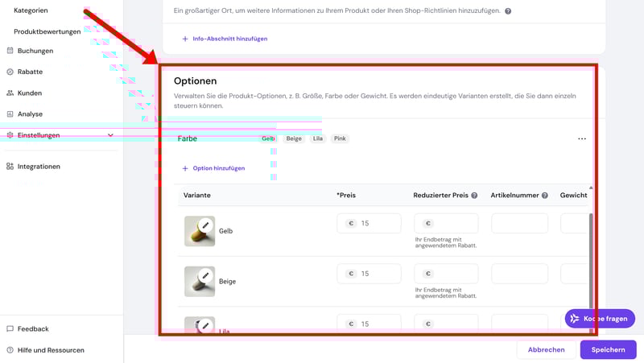
Task: Edit the Gelb variant image pencil icon
Action: [x=205, y=225]
